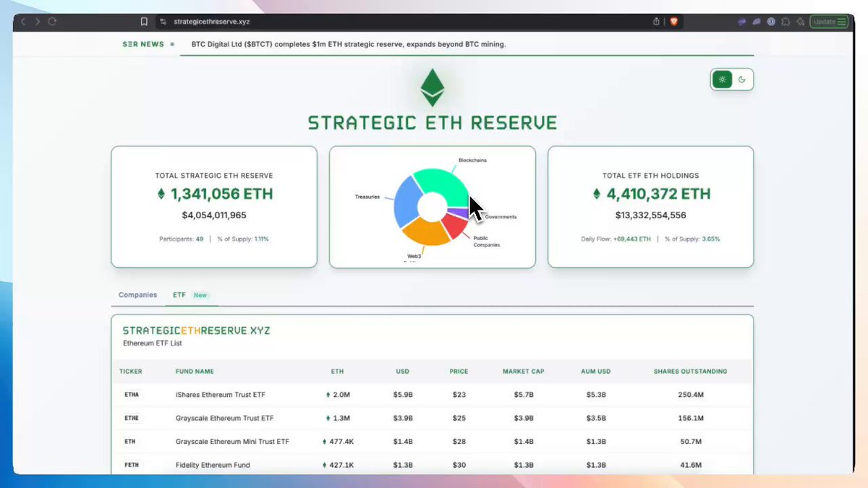
Task: Open Grayscale Ethereum Trust ETF row
Action: (x=433, y=418)
